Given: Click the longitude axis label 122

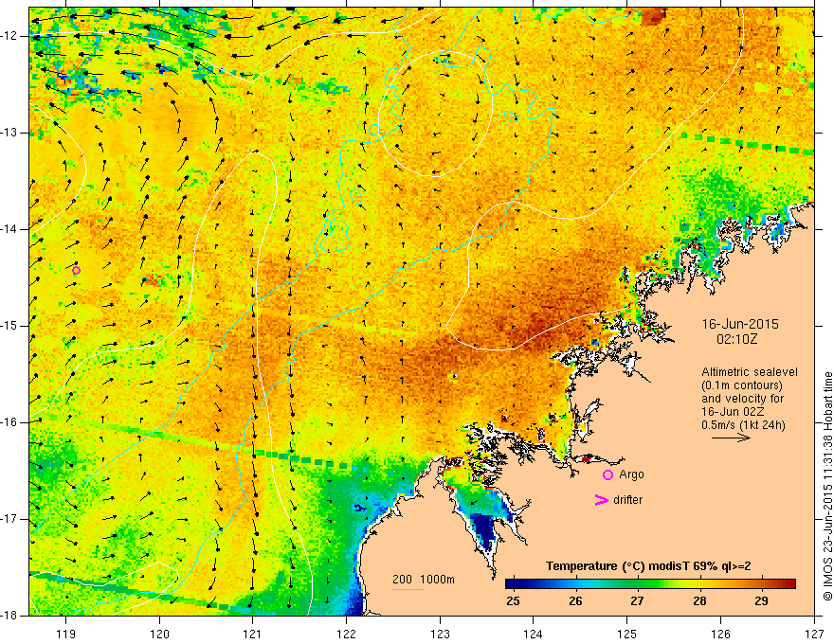Looking at the screenshot, I should 346,634.
